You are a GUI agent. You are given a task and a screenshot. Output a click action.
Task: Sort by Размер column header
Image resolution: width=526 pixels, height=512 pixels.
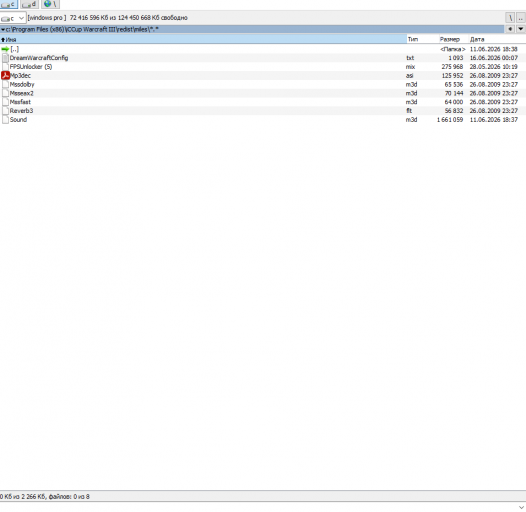coord(454,39)
